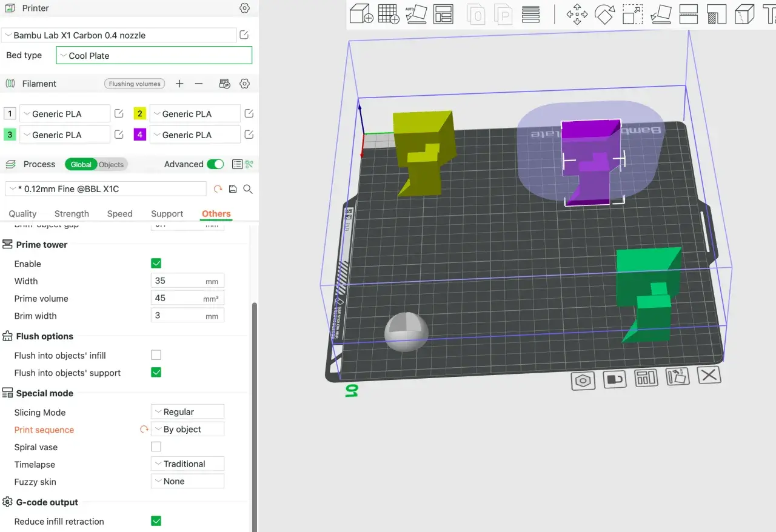Image resolution: width=776 pixels, height=532 pixels.
Task: Save the 0.12mm Fine process preset
Action: click(233, 189)
